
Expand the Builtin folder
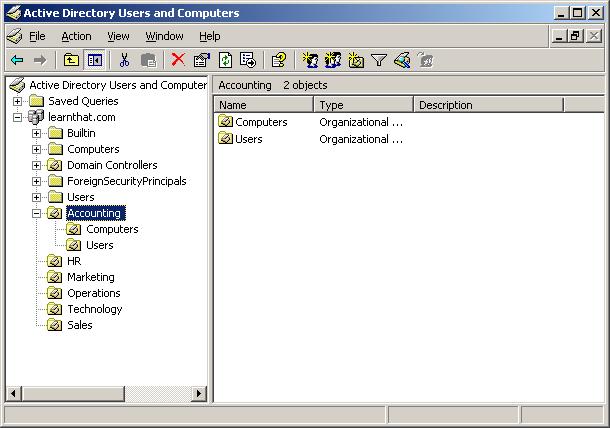point(36,133)
